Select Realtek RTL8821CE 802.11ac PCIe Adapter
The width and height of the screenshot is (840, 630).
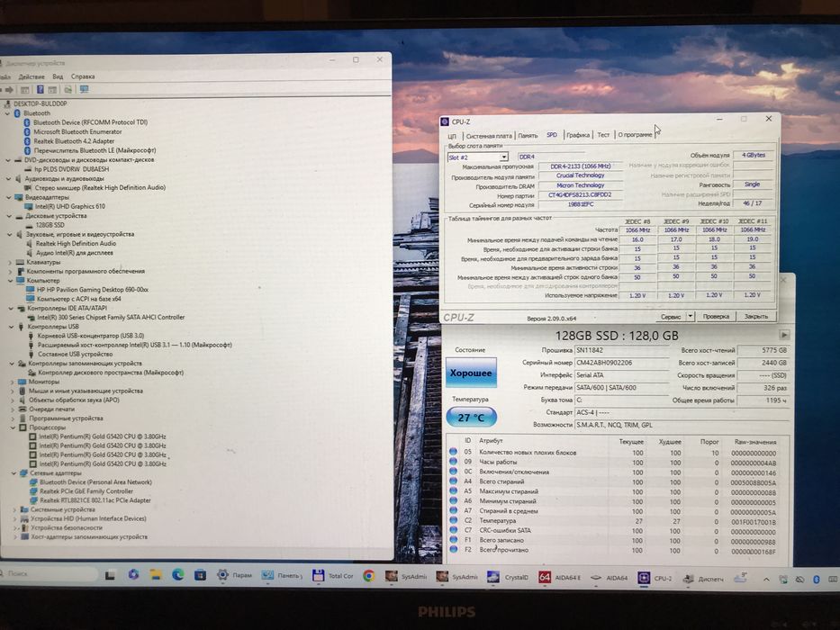point(95,500)
